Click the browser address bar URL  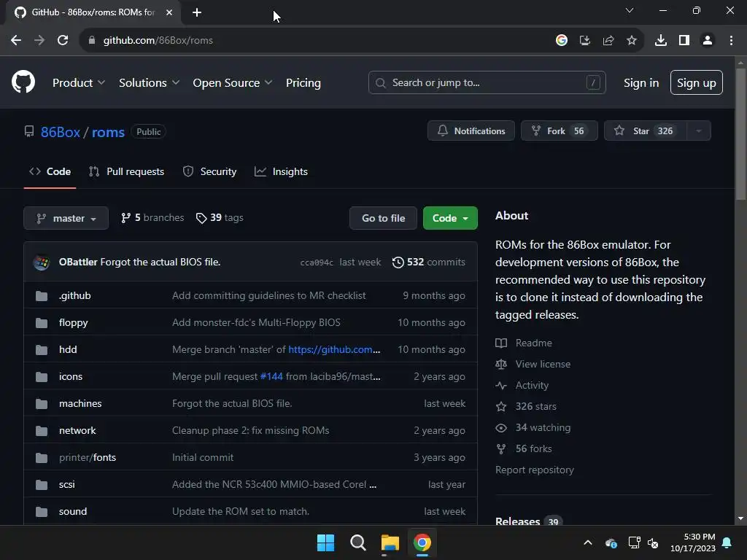click(158, 41)
